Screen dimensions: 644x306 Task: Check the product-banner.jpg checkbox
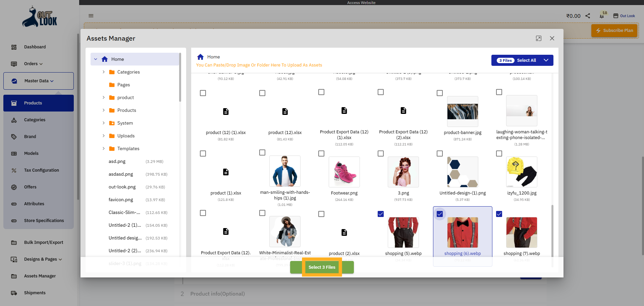[x=440, y=93]
